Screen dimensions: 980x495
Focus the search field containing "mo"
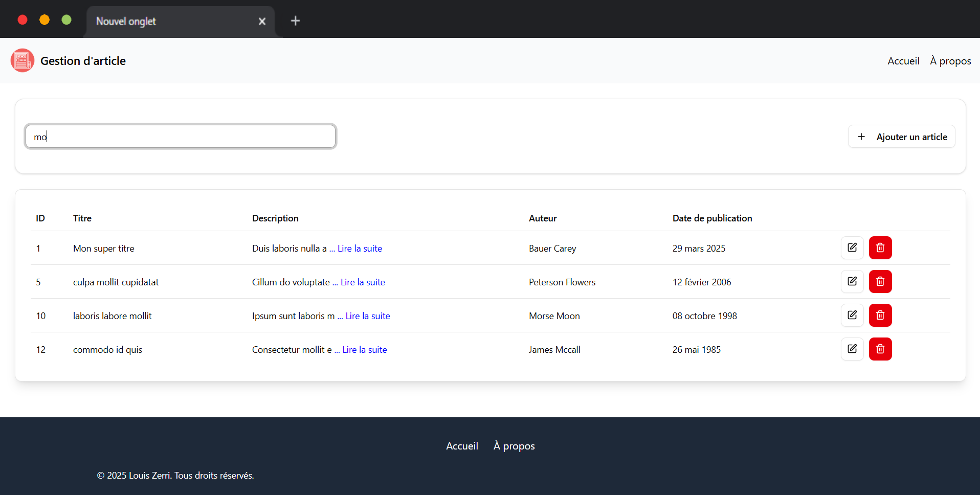coord(181,137)
